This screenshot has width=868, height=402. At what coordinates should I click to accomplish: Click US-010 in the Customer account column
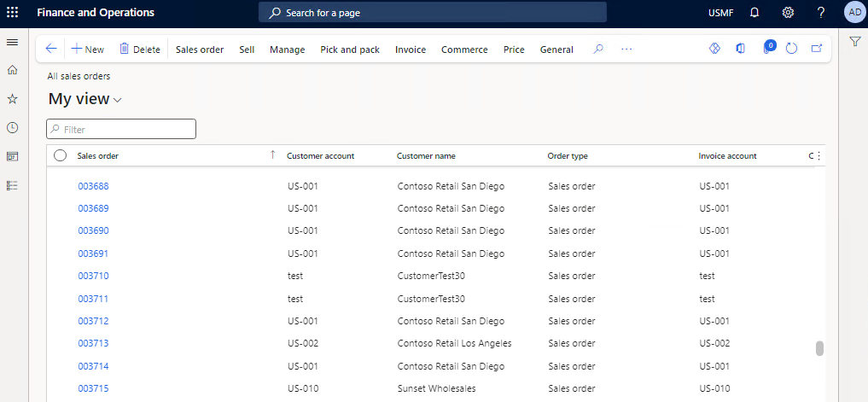(x=303, y=388)
